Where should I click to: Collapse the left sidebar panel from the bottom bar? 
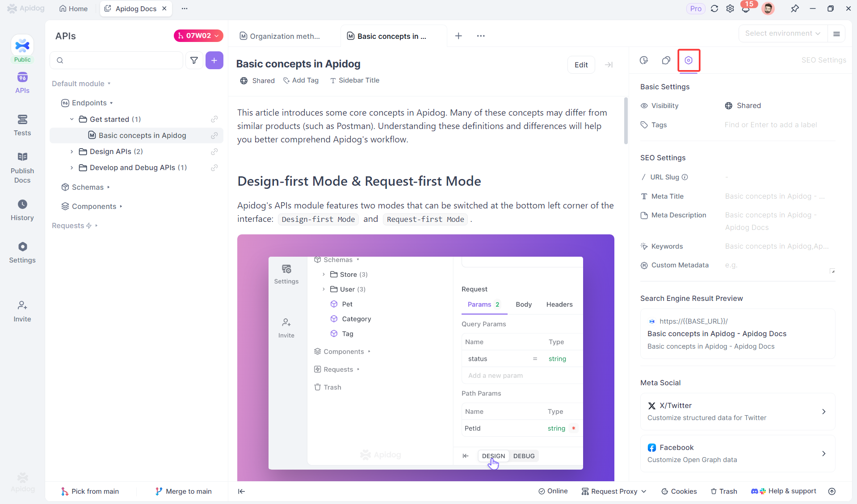(241, 491)
